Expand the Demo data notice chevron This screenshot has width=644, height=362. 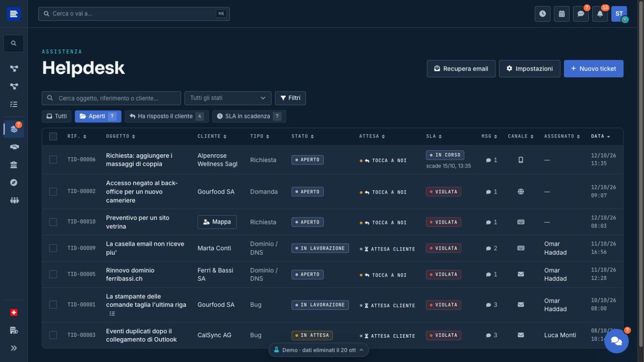click(x=361, y=350)
